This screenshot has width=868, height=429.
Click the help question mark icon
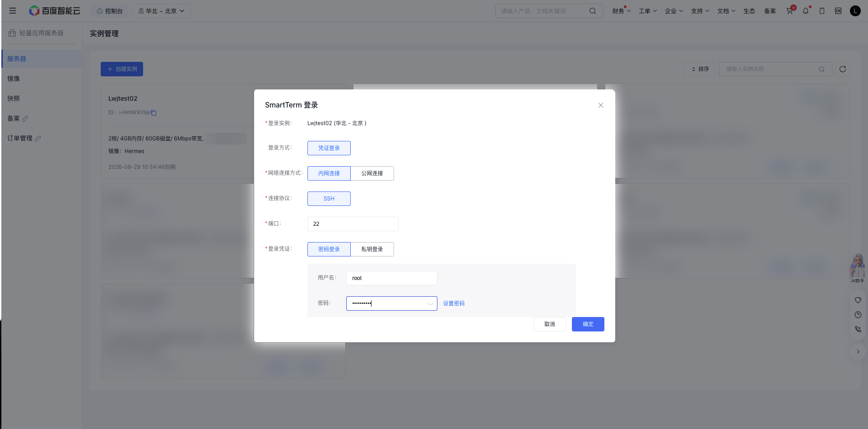pos(858,315)
